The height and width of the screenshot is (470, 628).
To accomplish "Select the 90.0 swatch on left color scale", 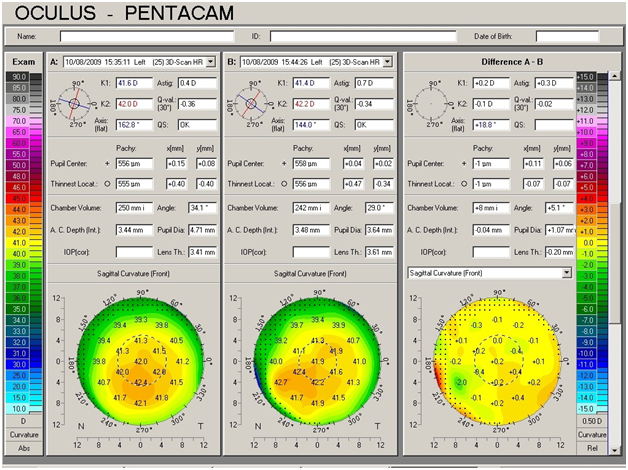I will tap(19, 76).
